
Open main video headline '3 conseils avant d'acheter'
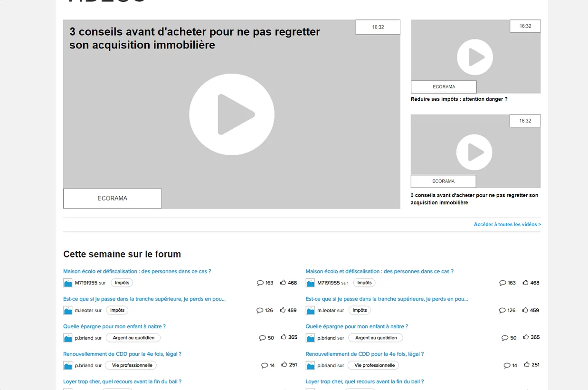(195, 38)
